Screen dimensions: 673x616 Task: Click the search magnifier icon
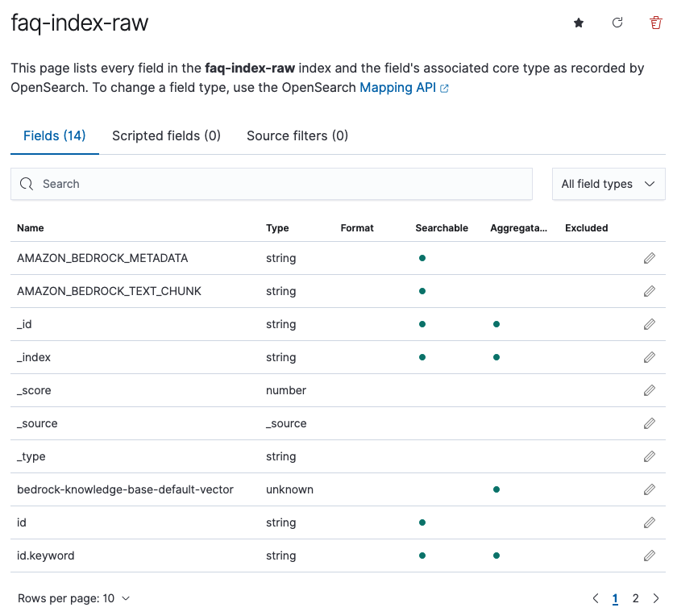click(x=27, y=184)
